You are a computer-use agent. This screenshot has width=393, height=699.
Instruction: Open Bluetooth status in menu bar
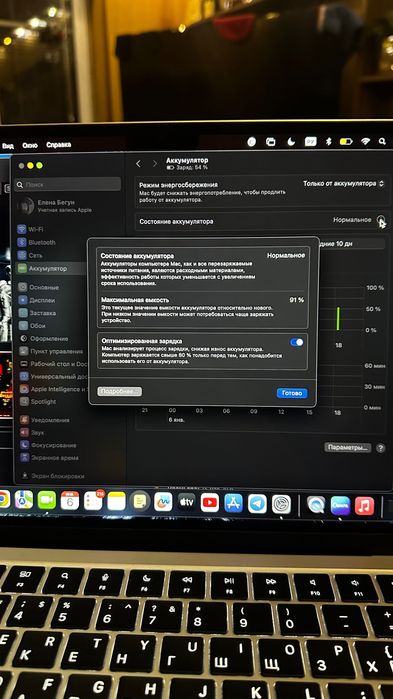click(x=329, y=142)
